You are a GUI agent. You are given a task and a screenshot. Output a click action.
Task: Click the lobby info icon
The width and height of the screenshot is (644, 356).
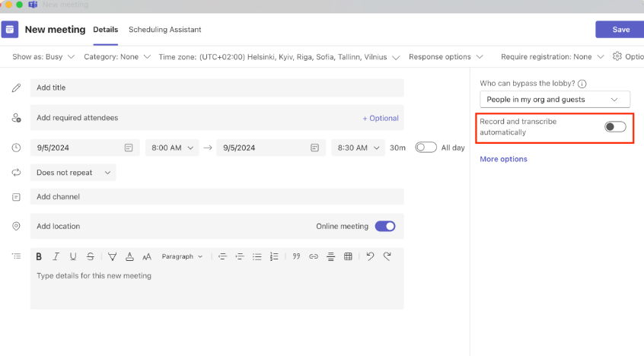(582, 84)
